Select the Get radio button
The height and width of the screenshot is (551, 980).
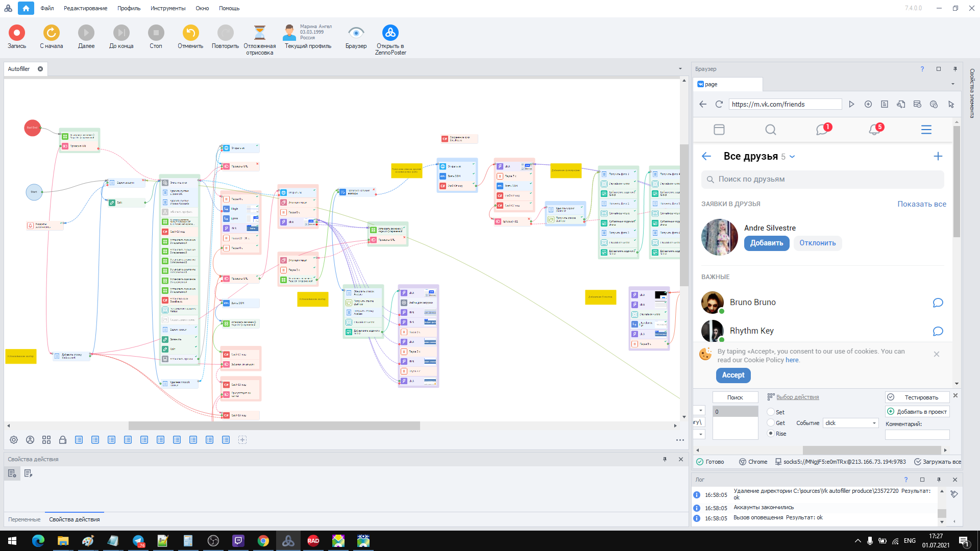[x=771, y=423]
